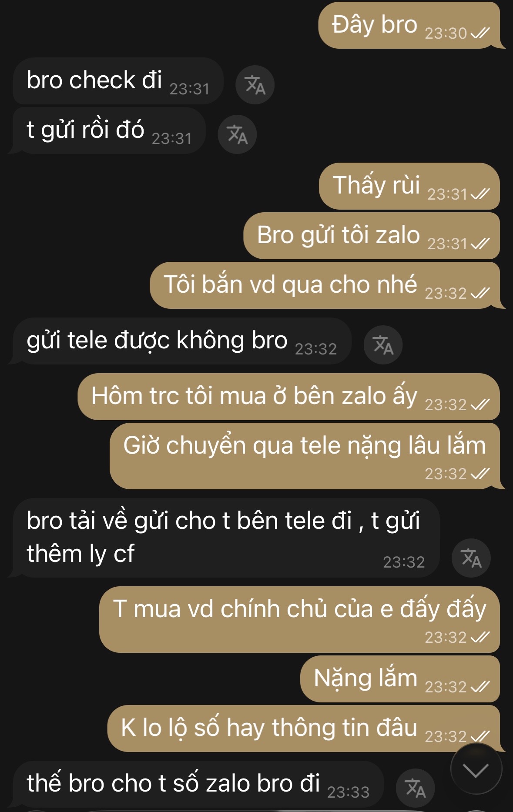
Task: Translate the "thêm ly cf" message
Action: click(471, 558)
